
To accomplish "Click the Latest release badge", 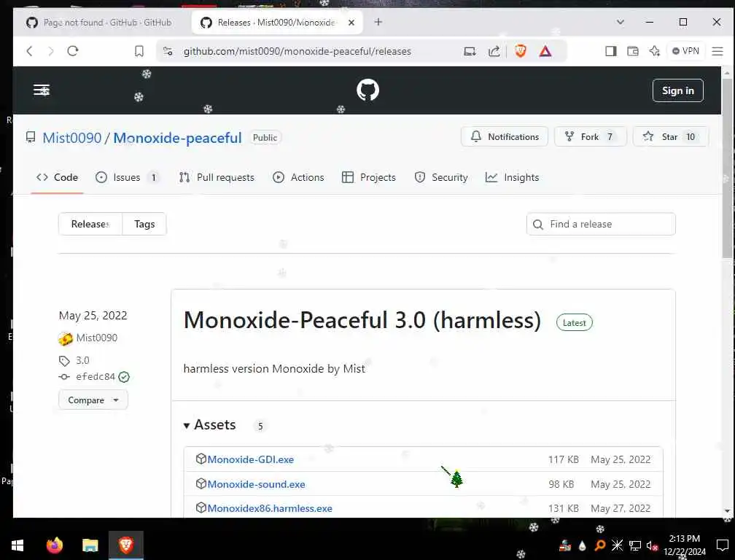I will 575,322.
